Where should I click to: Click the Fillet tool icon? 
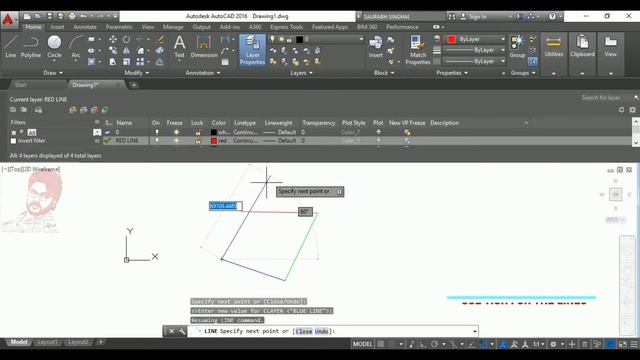(x=140, y=50)
